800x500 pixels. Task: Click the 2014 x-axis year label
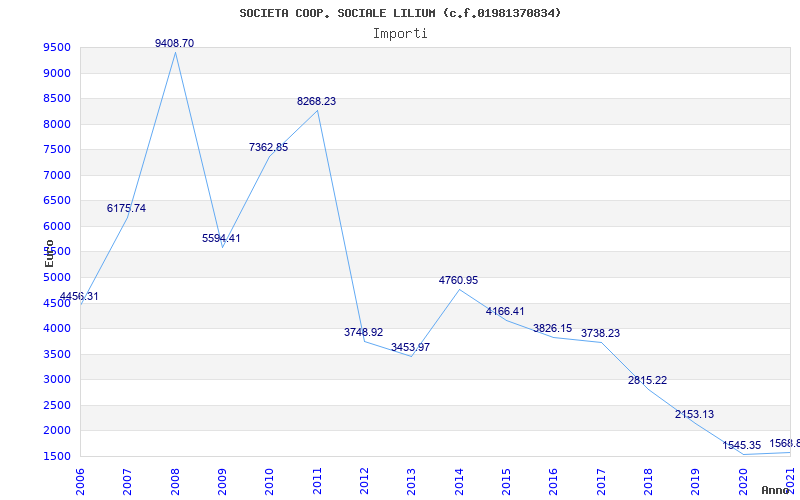point(459,483)
